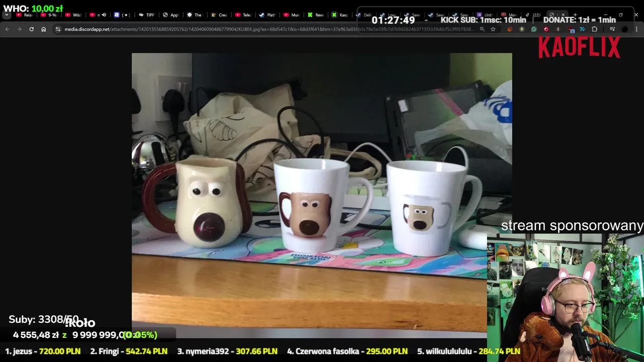The height and width of the screenshot is (362, 644).
Task: Switch to the 'TIPP' tab
Action: click(x=146, y=15)
